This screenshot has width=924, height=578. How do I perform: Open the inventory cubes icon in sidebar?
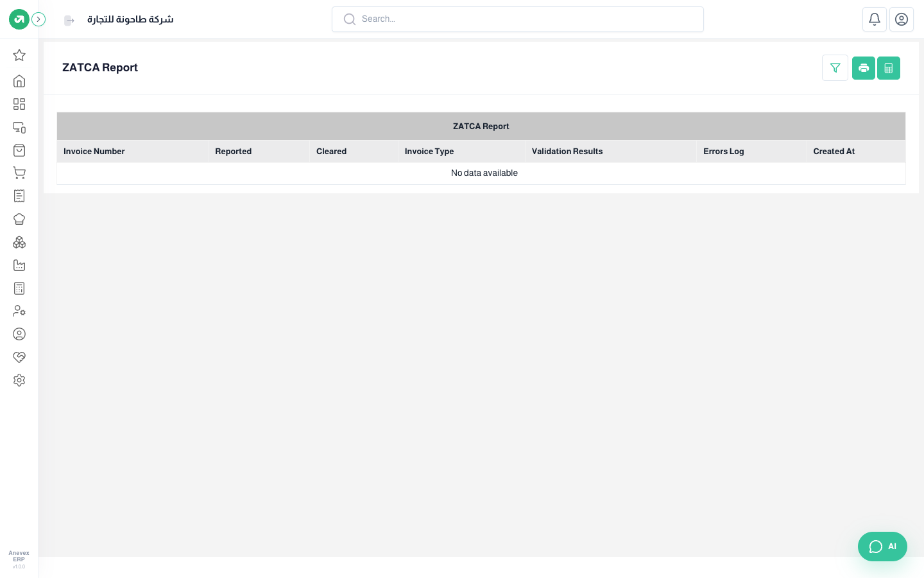[19, 242]
